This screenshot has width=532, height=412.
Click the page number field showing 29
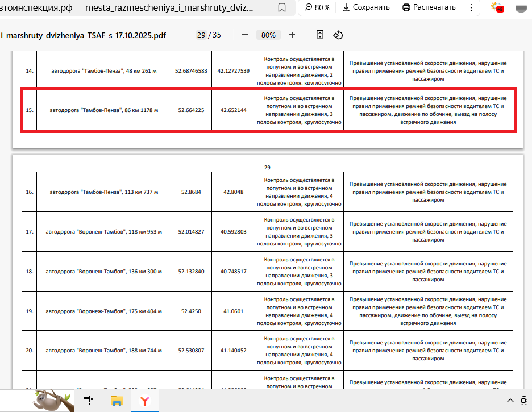coord(201,35)
